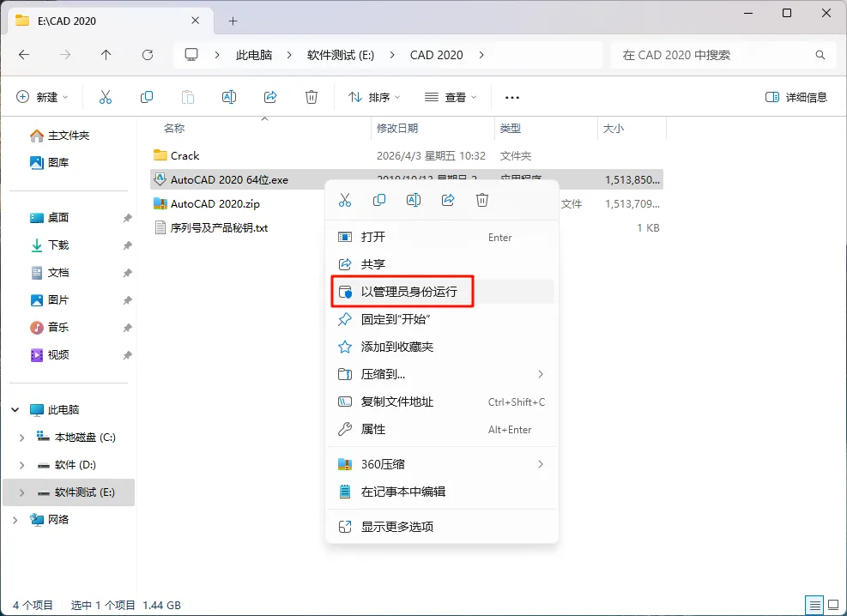Unpin 音乐 with its pin icon

128,328
